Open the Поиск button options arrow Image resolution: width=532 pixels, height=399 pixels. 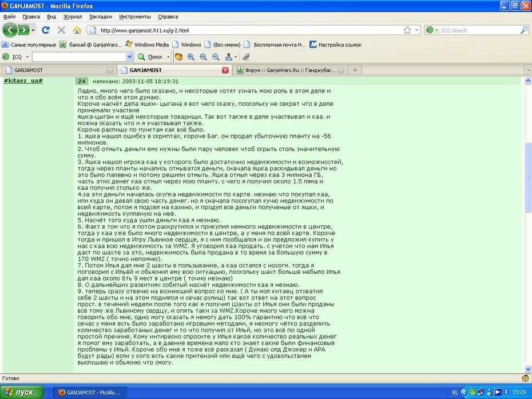168,57
